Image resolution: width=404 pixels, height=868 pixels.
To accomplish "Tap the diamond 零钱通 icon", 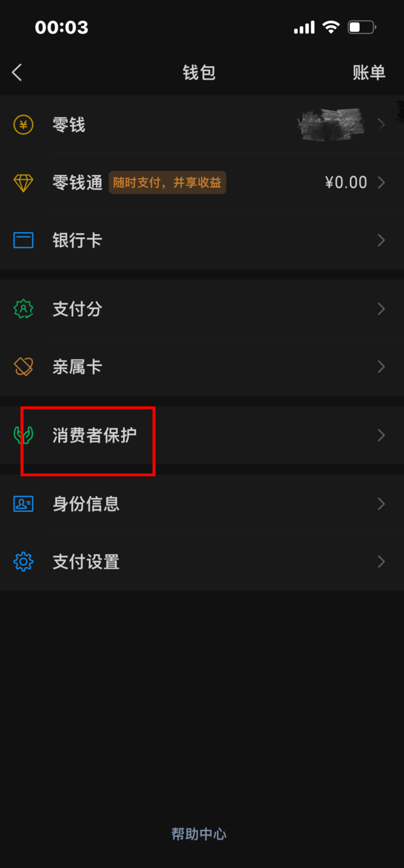I will [23, 183].
